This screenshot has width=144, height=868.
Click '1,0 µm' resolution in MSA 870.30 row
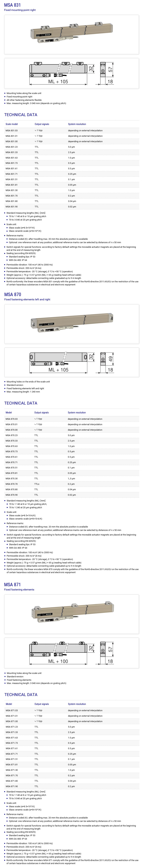pos(71,478)
